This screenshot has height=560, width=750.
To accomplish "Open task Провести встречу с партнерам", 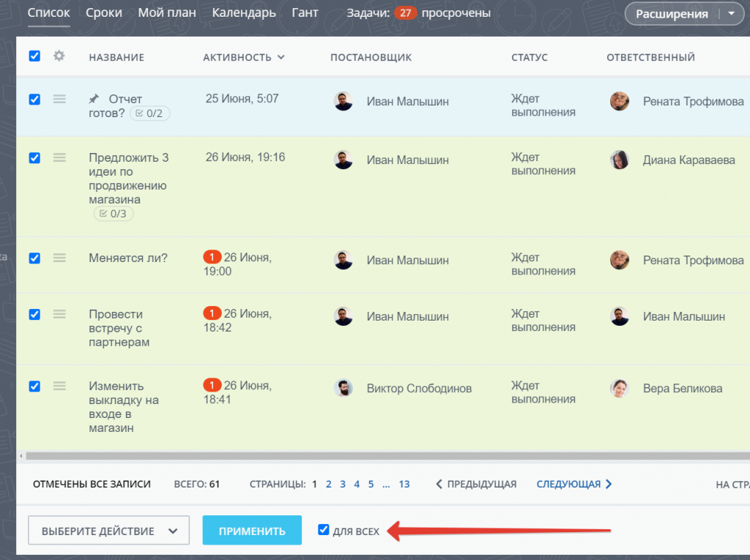I will coord(119,328).
